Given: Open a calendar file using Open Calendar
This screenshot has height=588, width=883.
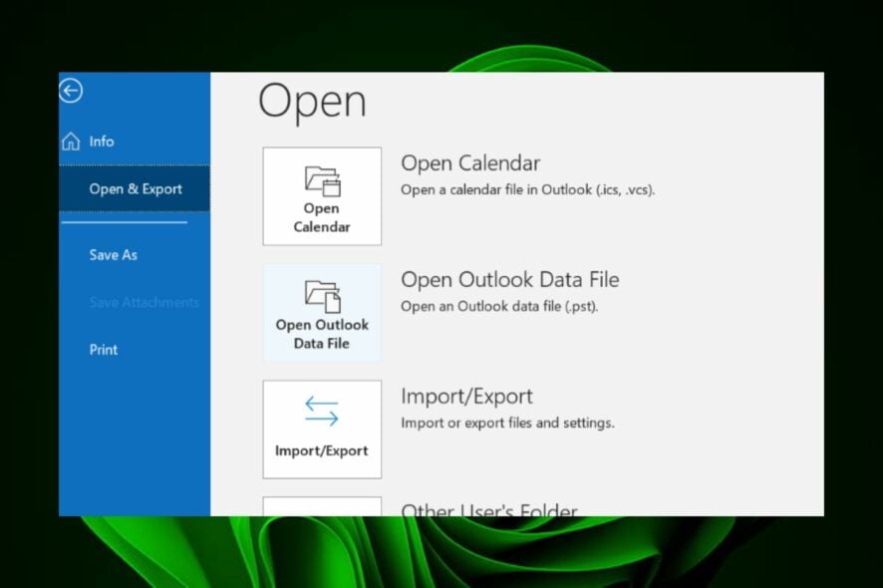Looking at the screenshot, I should coord(321,196).
